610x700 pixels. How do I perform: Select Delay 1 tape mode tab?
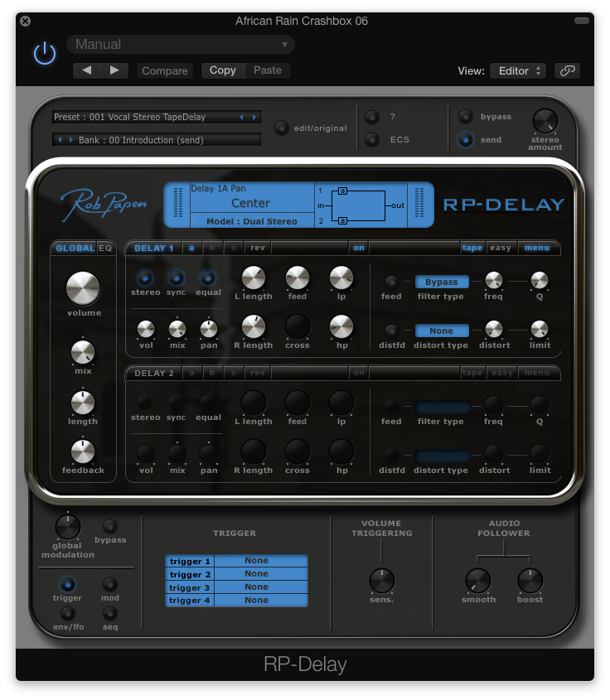coord(472,248)
